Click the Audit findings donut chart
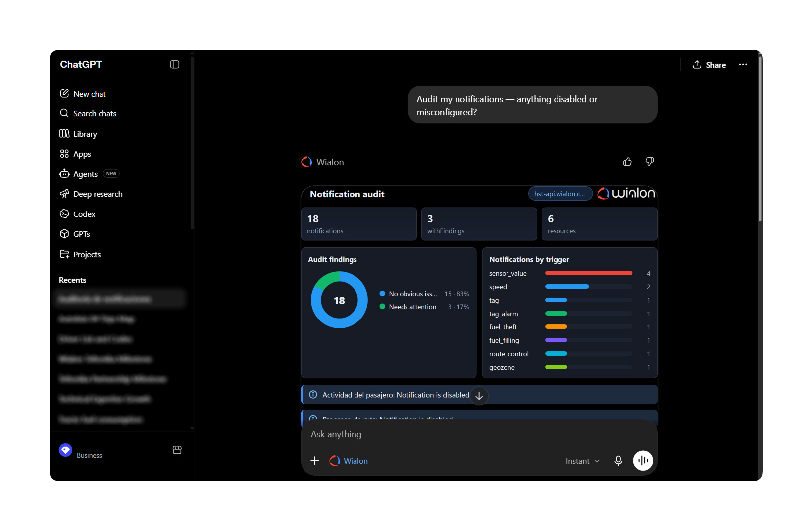This screenshot has width=812, height=531. tap(339, 300)
